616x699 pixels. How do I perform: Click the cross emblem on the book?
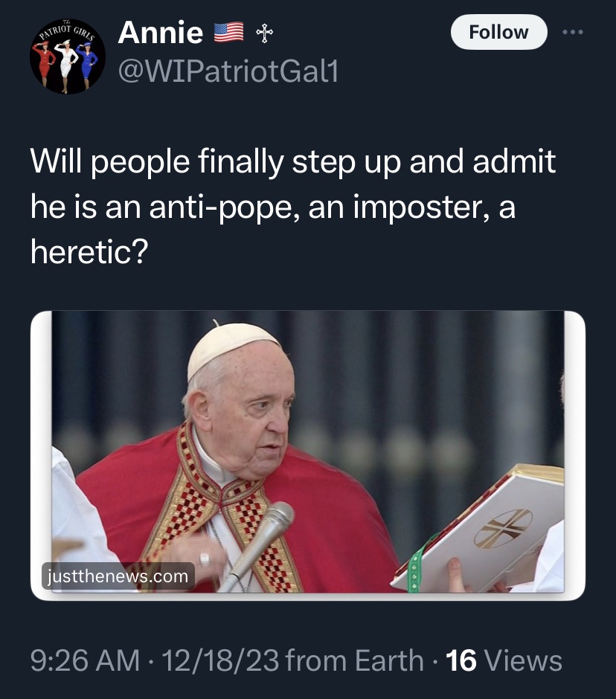click(x=503, y=529)
